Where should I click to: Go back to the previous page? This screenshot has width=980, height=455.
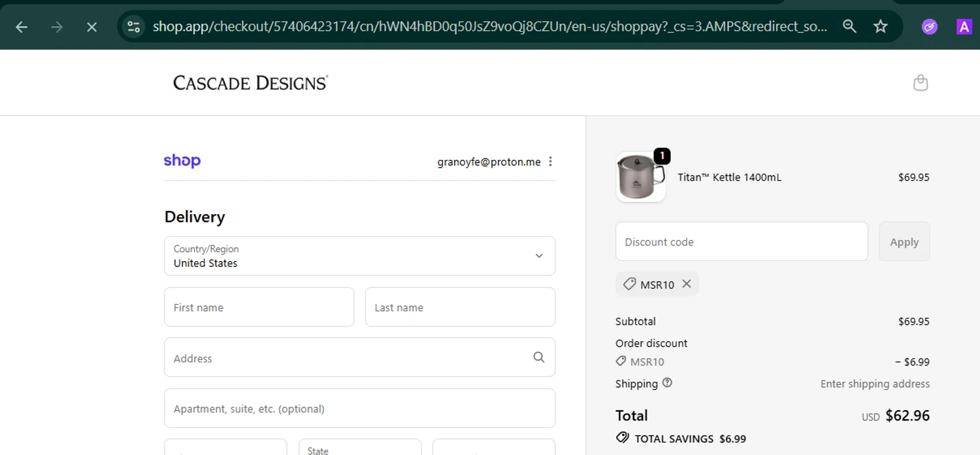coord(22,27)
